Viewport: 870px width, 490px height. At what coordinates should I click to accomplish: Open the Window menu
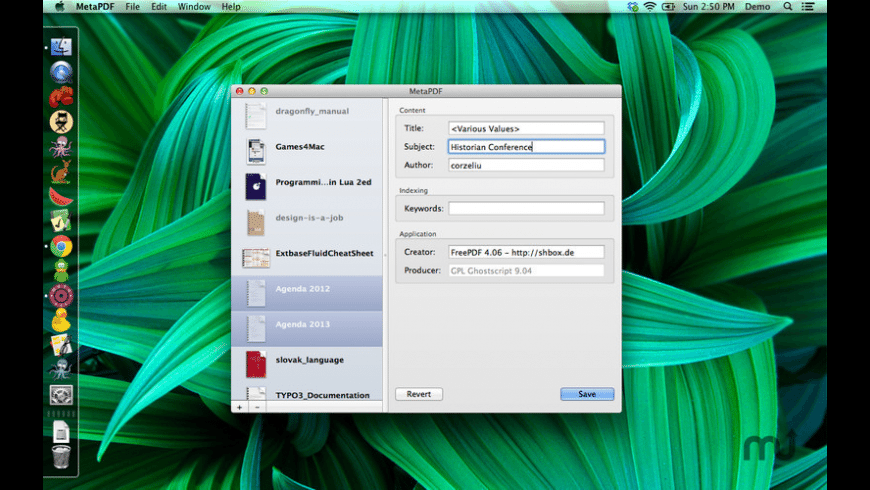(x=194, y=7)
